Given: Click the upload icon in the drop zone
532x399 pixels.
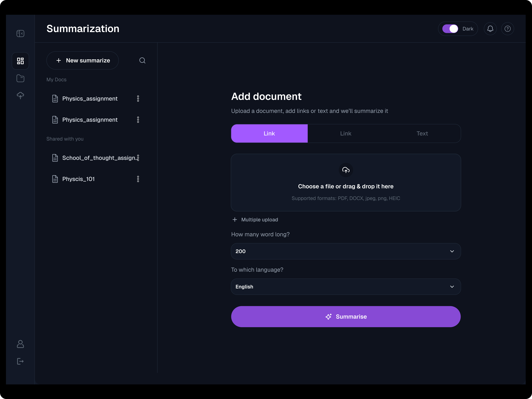Looking at the screenshot, I should coord(346,170).
